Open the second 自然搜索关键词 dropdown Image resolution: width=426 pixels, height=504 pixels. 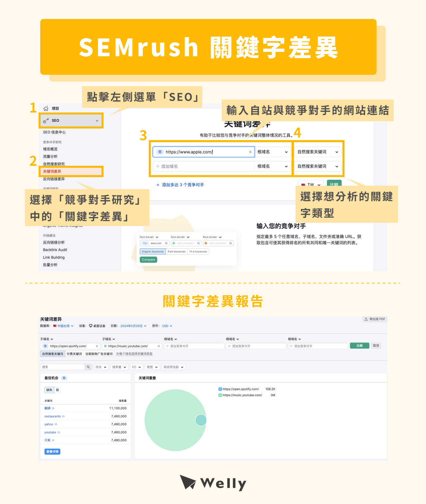(x=318, y=166)
